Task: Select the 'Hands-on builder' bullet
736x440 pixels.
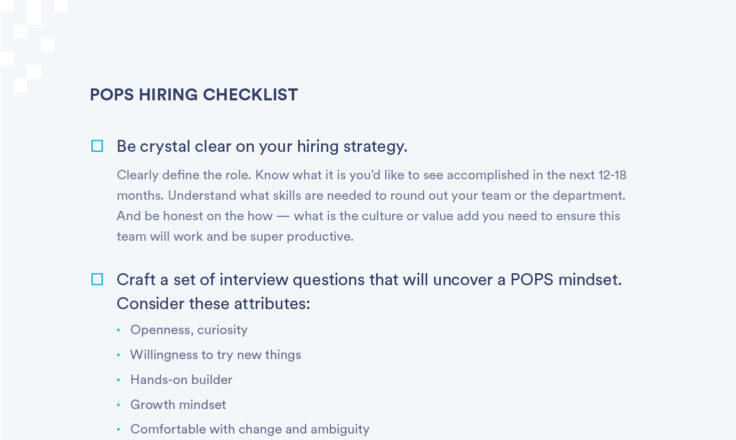Action: click(x=181, y=379)
